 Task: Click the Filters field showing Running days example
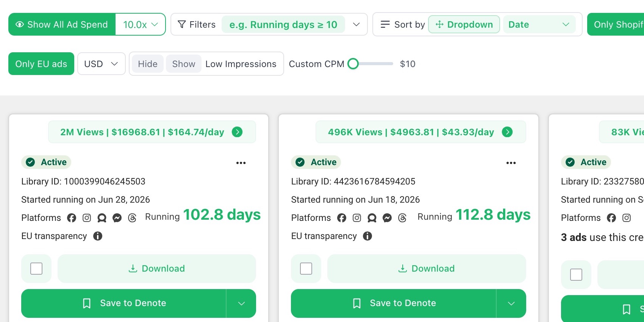point(283,25)
